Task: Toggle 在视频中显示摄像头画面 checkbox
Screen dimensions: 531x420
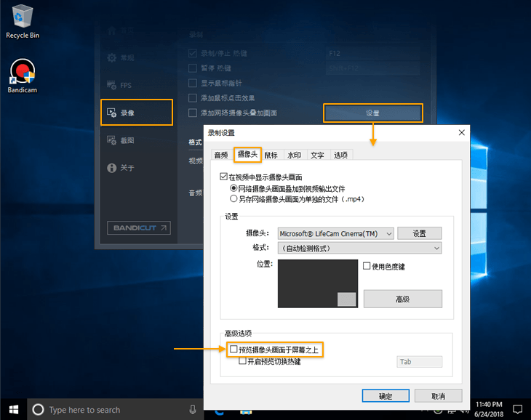Action: pyautogui.click(x=223, y=177)
